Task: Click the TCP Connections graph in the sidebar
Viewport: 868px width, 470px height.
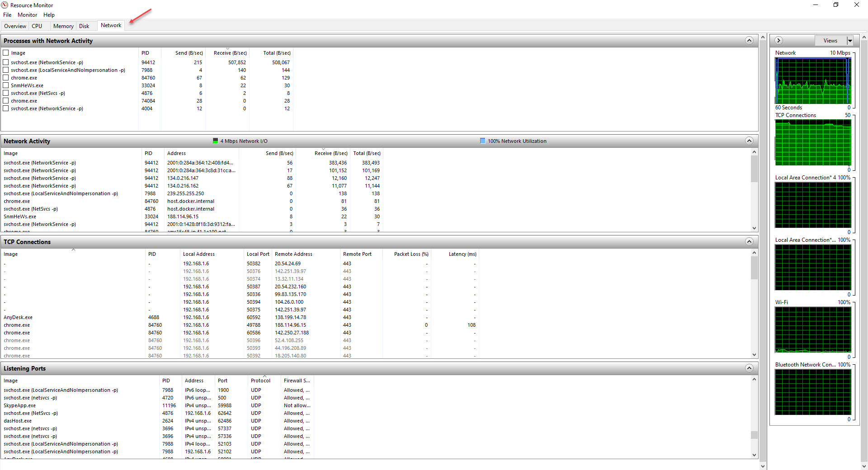Action: click(812, 142)
